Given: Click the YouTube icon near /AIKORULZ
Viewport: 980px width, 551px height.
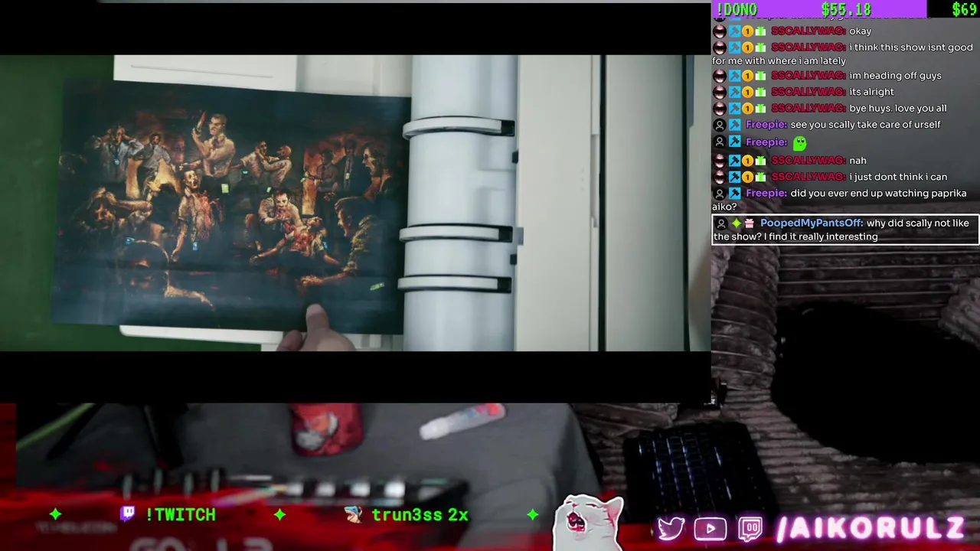Looking at the screenshot, I should pos(710,528).
